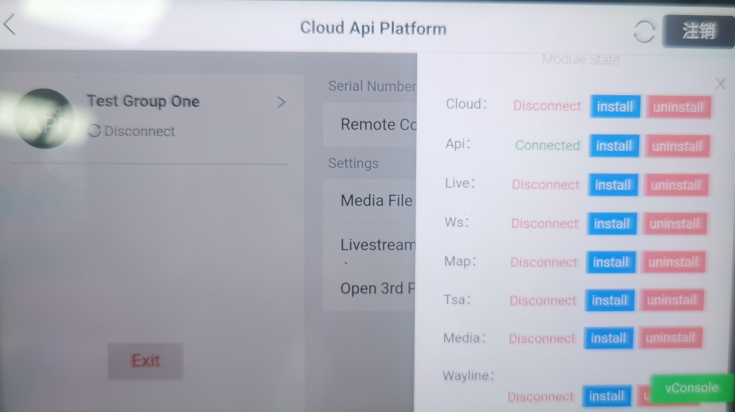Click the back arrow icon

coord(10,25)
